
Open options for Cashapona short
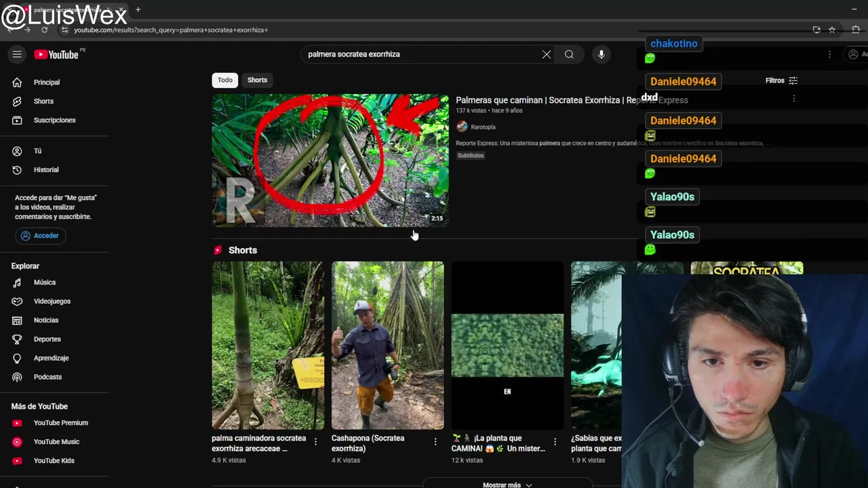click(x=435, y=442)
